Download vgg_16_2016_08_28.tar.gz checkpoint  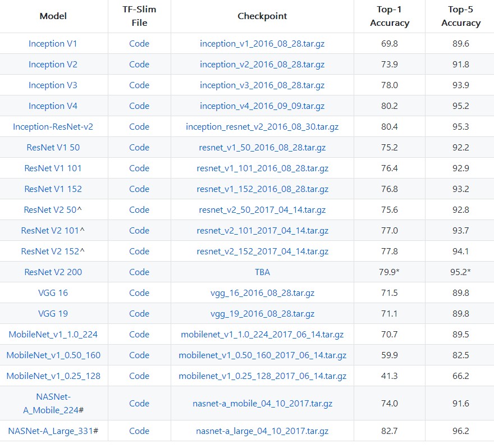(262, 293)
